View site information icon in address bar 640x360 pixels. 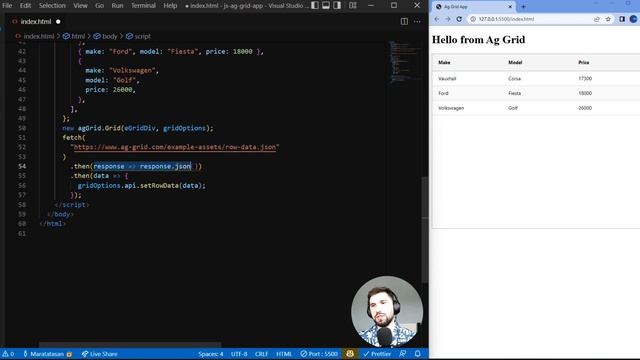[473, 19]
